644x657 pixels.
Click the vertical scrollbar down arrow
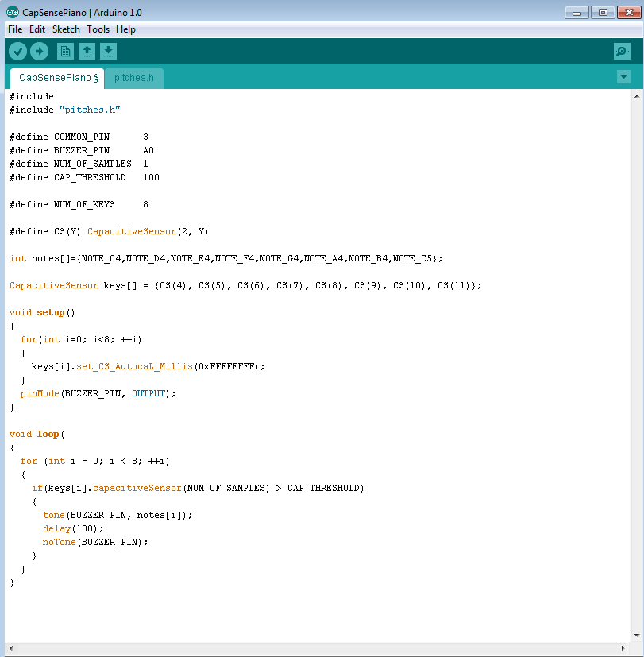[x=637, y=636]
